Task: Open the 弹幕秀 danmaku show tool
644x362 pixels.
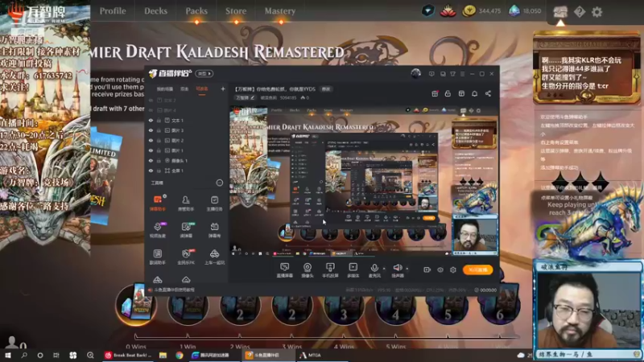Action: (214, 230)
